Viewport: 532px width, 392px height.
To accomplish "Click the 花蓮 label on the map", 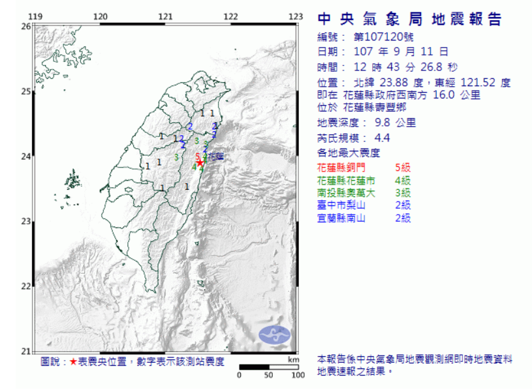I will [x=215, y=157].
